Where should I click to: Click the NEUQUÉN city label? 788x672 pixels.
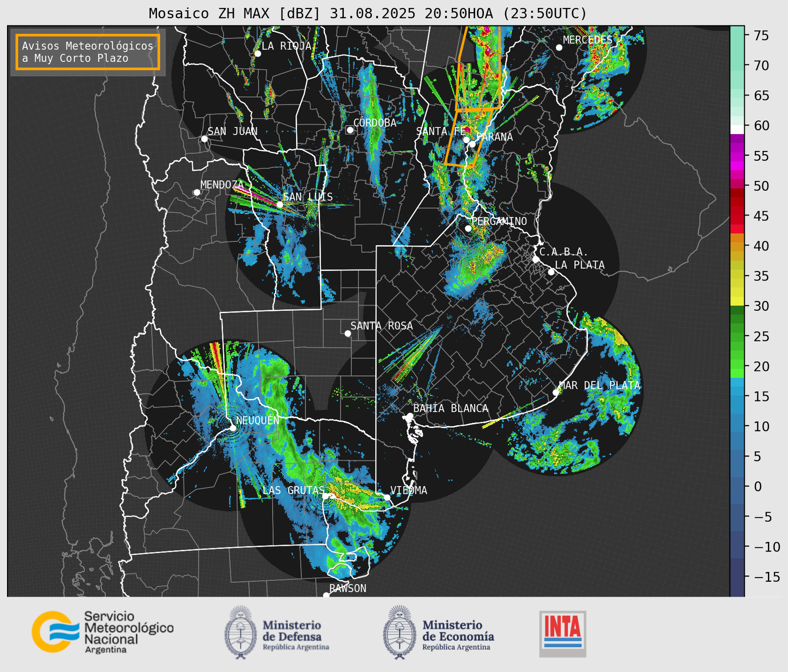coord(258,421)
